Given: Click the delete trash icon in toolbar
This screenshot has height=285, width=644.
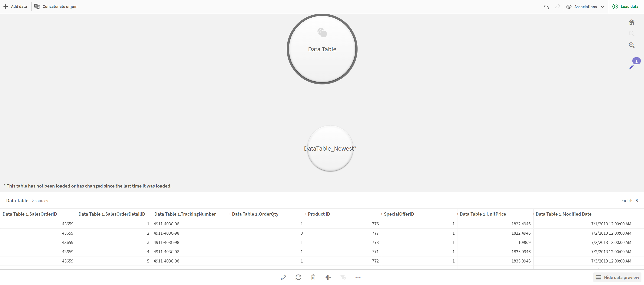Looking at the screenshot, I should (x=313, y=277).
